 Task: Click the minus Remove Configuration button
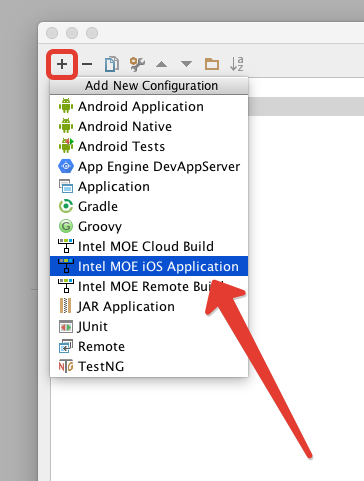87,64
